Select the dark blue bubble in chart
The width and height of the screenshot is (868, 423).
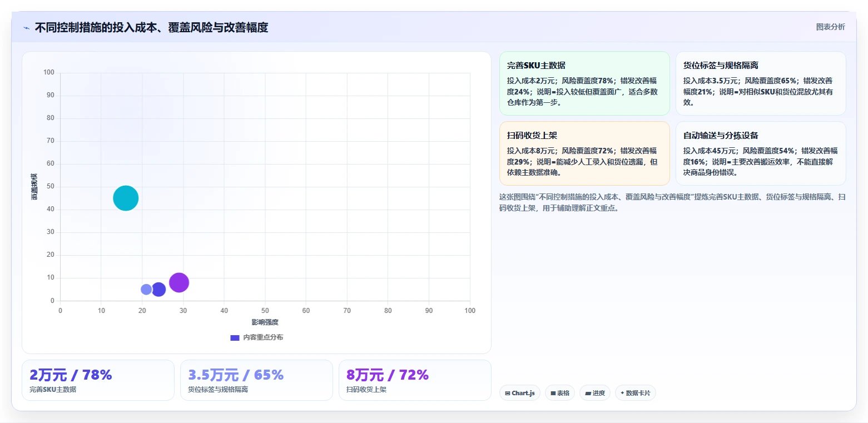click(158, 290)
